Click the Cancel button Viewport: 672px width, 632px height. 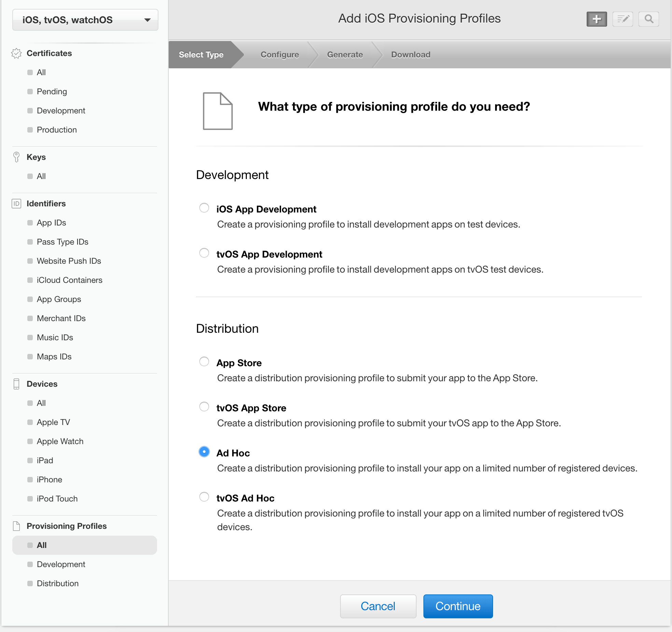378,606
